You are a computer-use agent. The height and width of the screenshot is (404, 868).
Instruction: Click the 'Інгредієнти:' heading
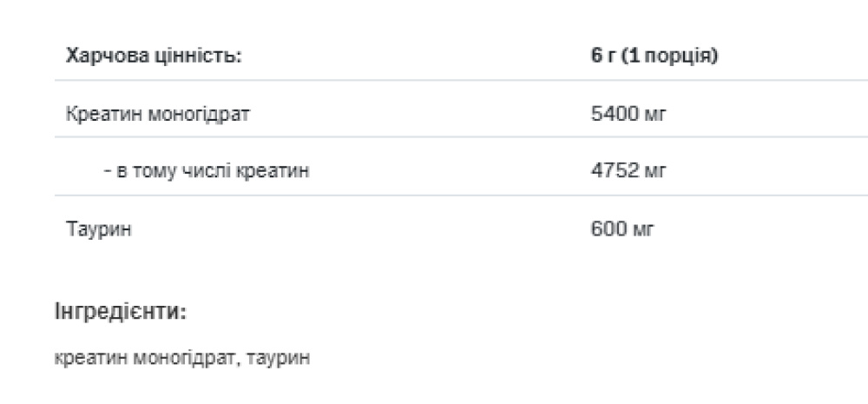[121, 312]
